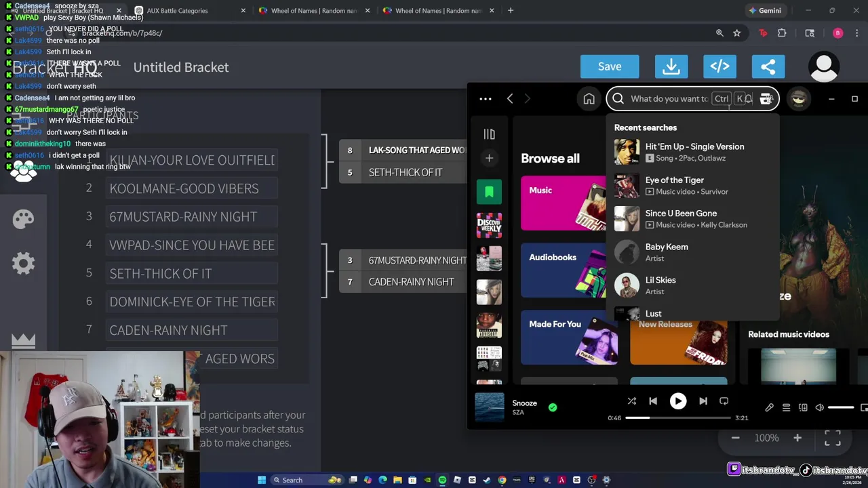
Task: Open the Bracket HQ user profile avatar
Action: coord(824,66)
